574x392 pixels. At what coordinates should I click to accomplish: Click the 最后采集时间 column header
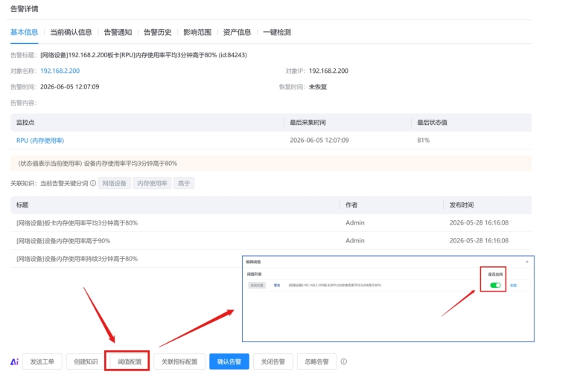point(308,123)
